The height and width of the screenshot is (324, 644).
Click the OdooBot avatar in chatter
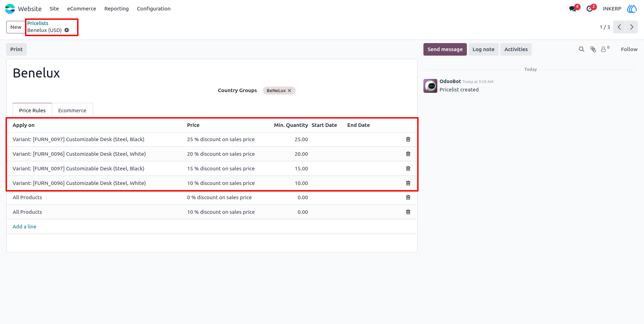pyautogui.click(x=430, y=86)
